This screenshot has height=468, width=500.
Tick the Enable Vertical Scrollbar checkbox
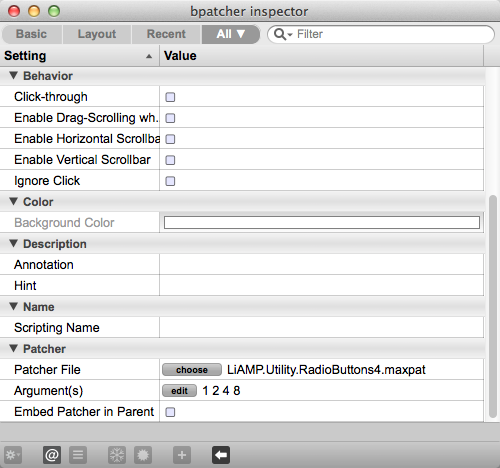[x=170, y=160]
